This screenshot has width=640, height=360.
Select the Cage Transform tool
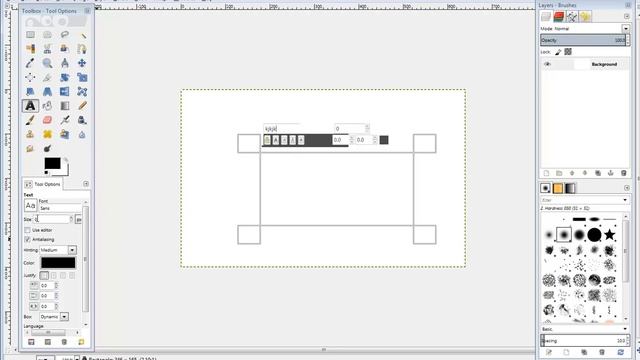(x=82, y=92)
